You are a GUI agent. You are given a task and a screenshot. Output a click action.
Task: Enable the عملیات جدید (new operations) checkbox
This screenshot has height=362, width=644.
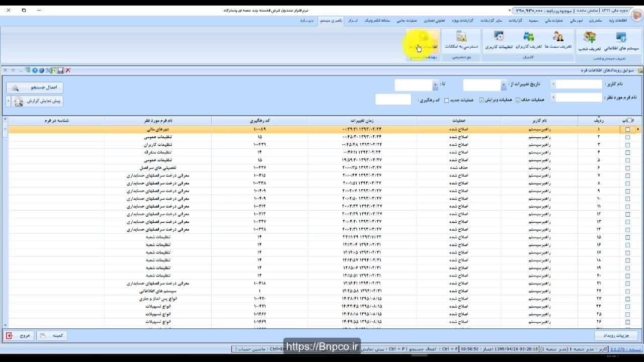coord(446,101)
